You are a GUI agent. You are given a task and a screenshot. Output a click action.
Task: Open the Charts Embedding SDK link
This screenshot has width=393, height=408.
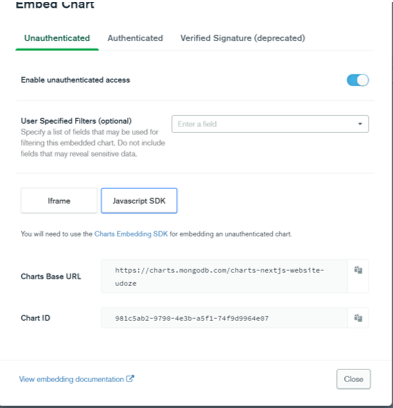tap(131, 234)
